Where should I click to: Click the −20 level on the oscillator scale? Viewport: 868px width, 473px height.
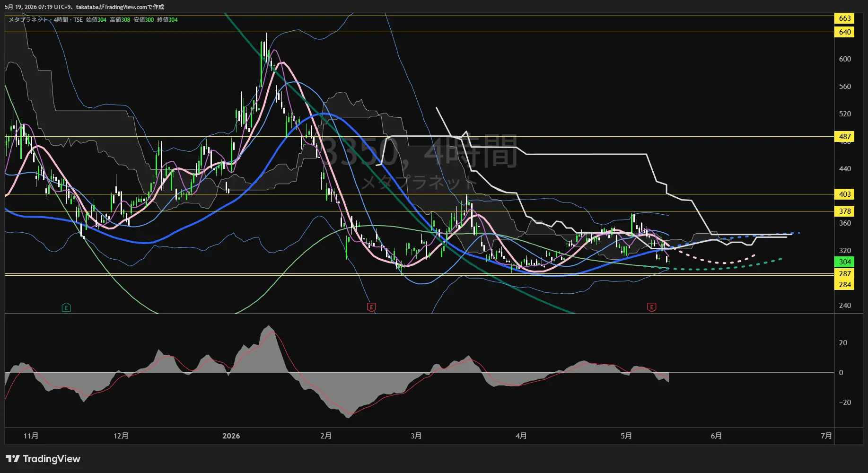click(x=845, y=403)
